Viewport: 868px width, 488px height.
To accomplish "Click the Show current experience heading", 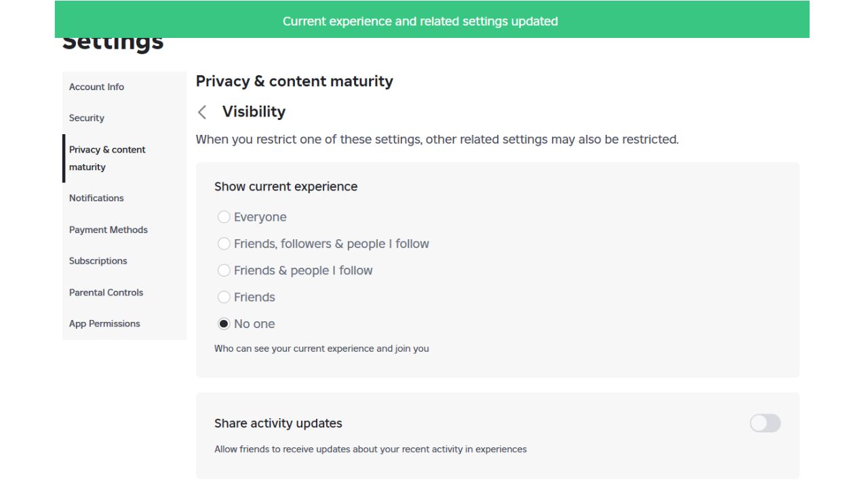I will (285, 186).
